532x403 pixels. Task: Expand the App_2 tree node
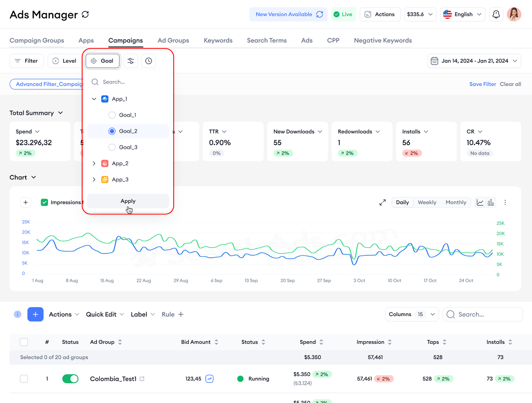[x=94, y=163]
